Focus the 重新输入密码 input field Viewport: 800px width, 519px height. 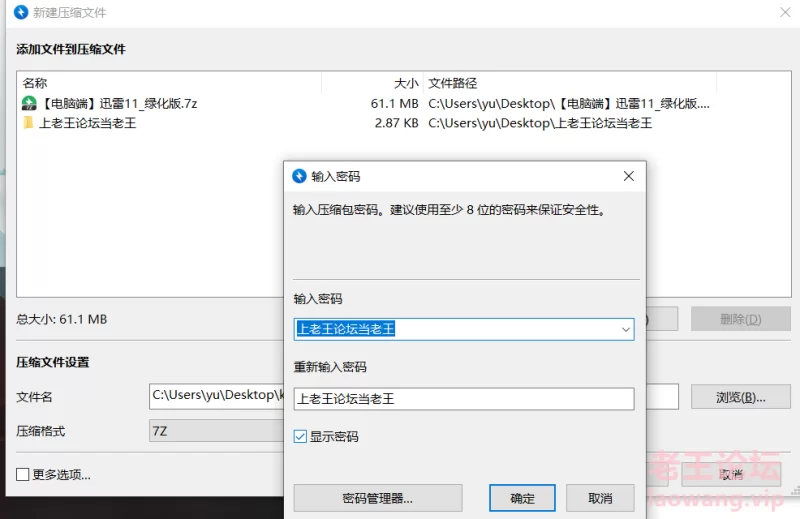pyautogui.click(x=464, y=399)
